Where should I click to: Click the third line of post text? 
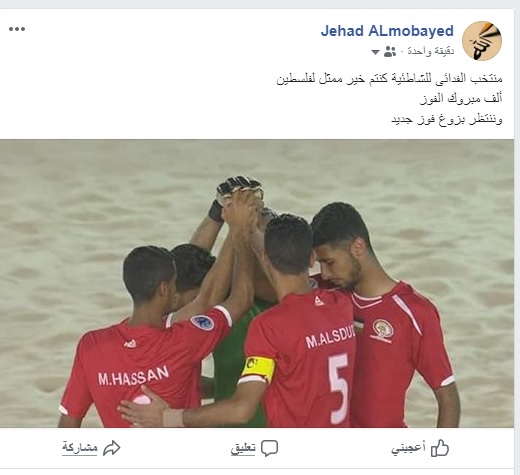(447, 119)
